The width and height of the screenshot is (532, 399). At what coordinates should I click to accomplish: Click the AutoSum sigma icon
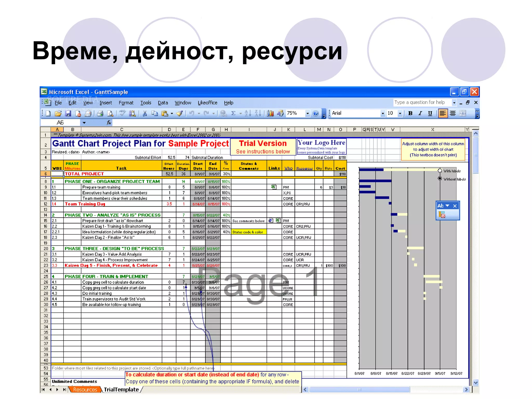233,113
